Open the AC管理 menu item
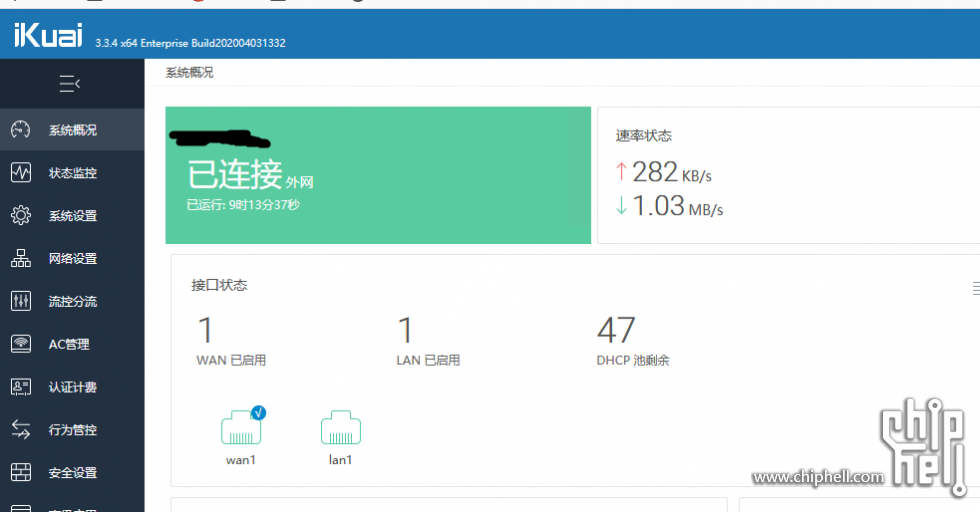The height and width of the screenshot is (512, 980). click(72, 344)
